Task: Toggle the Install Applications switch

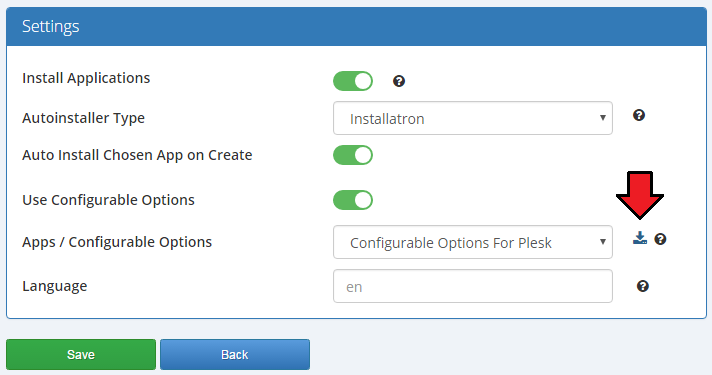Action: point(353,81)
